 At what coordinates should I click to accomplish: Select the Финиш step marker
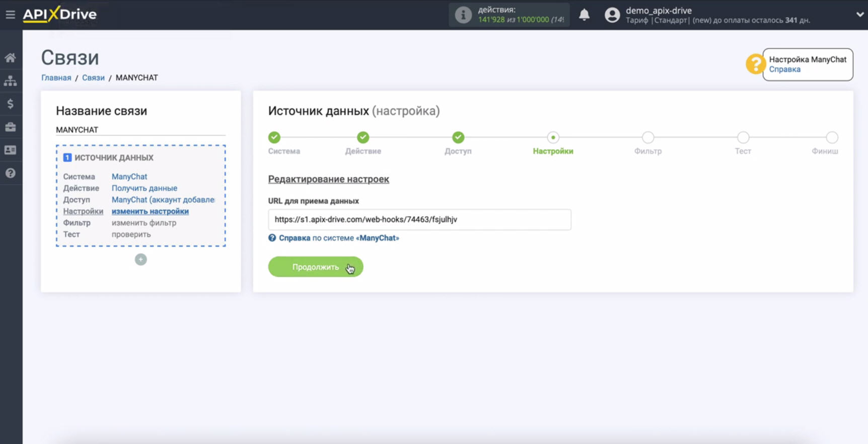click(832, 137)
